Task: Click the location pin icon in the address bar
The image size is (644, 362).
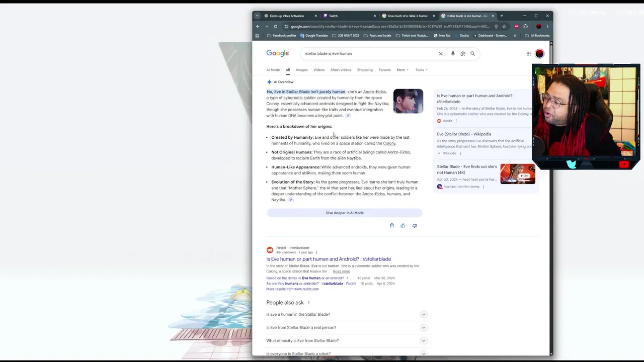Action: click(496, 26)
